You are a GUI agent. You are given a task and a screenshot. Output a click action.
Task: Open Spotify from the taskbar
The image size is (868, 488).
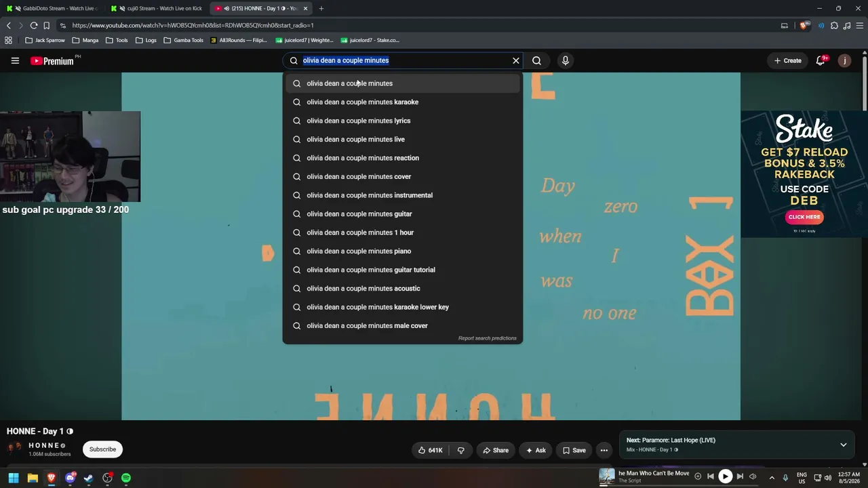126,478
